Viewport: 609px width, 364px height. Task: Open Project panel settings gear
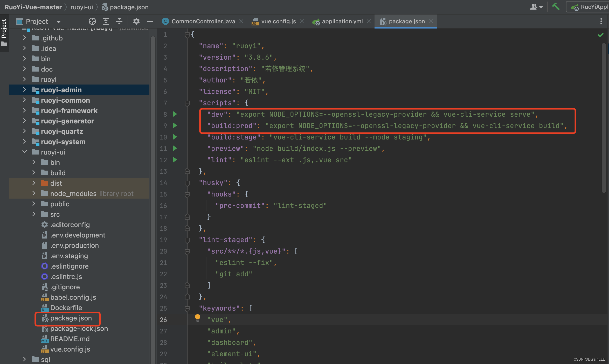tap(136, 21)
